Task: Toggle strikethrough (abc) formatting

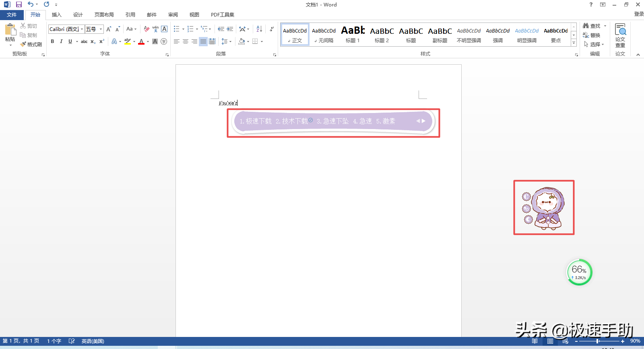Action: 84,41
